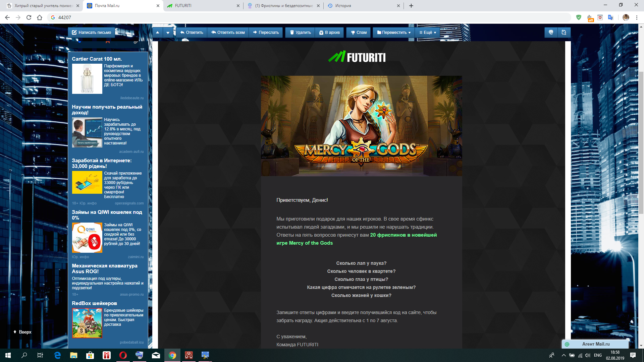Image resolution: width=644 pixels, height=362 pixels.
Task: Open Snip & Sketch on the taskbar
Action: 205,355
